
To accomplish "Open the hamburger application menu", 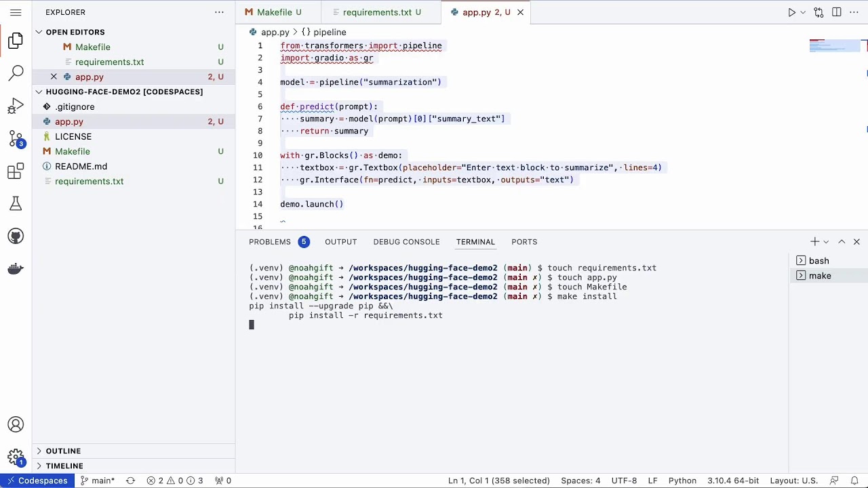I will [x=16, y=12].
